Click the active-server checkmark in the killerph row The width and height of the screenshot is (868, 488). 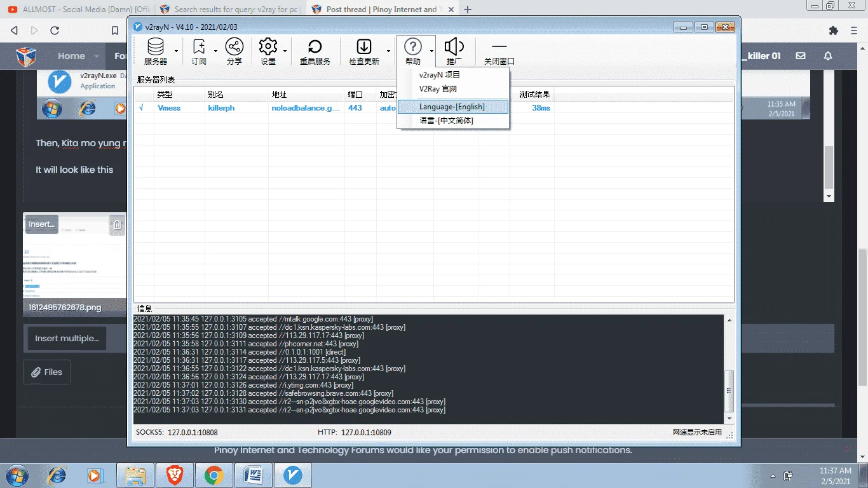141,108
